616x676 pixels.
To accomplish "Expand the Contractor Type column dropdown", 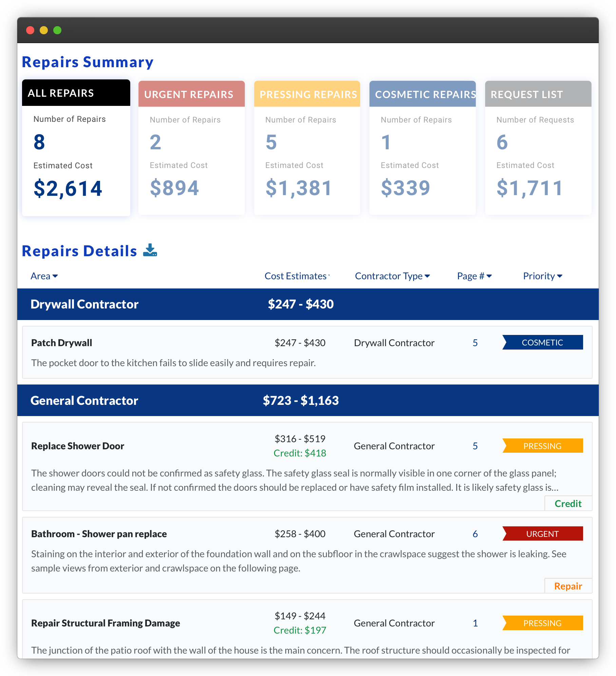I will (x=392, y=276).
